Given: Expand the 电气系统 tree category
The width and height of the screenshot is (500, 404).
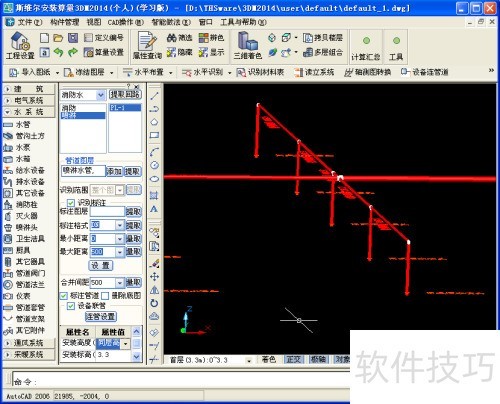Looking at the screenshot, I should click(x=28, y=100).
